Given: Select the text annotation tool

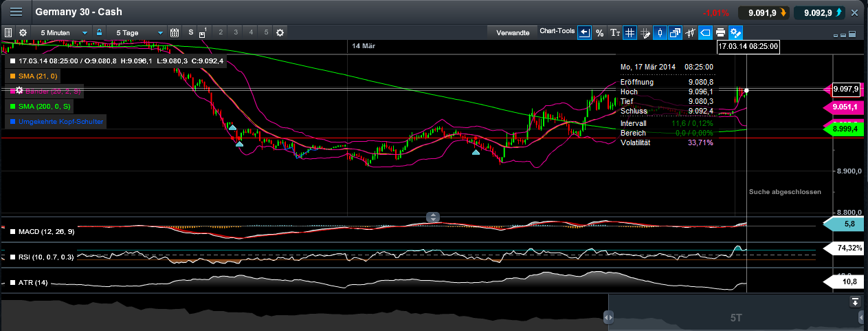Looking at the screenshot, I should click(x=615, y=32).
